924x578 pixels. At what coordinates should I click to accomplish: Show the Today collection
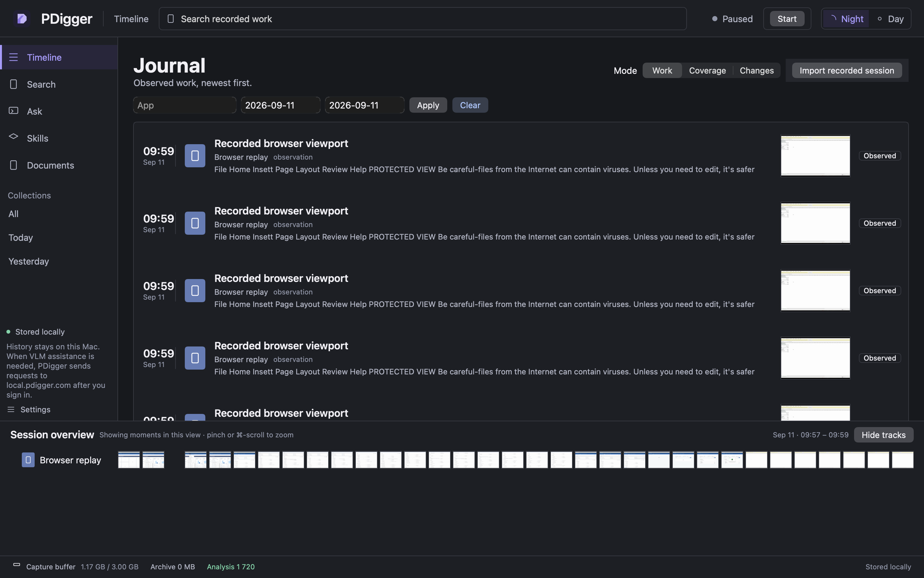tap(21, 237)
